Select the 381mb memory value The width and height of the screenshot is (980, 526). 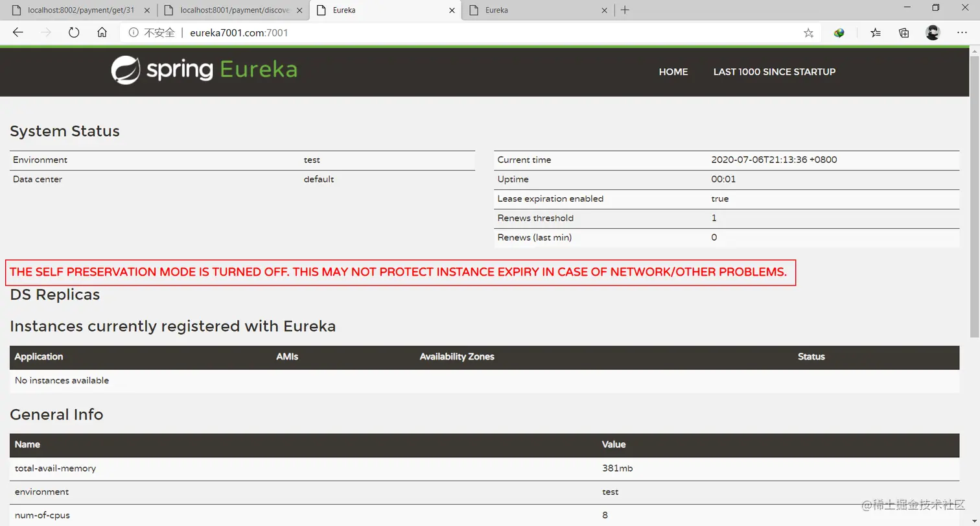(617, 468)
